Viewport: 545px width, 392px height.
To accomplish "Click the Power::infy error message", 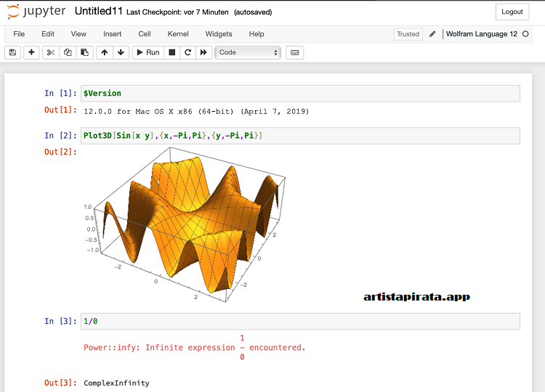I will coord(194,348).
